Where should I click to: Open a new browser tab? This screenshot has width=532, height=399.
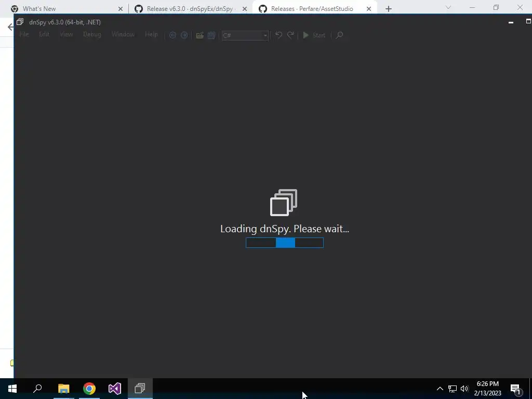click(389, 9)
